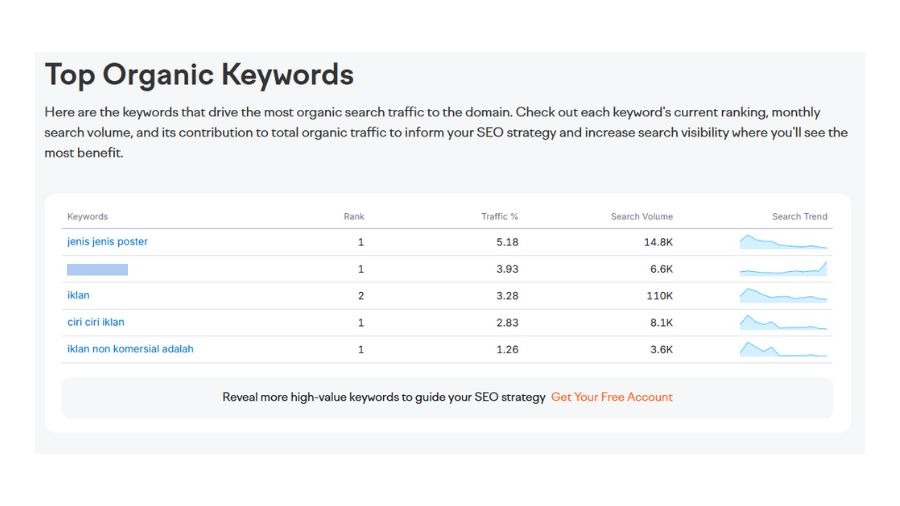Click the Search Trend column header
Screen dimensions: 900x506
tap(799, 217)
